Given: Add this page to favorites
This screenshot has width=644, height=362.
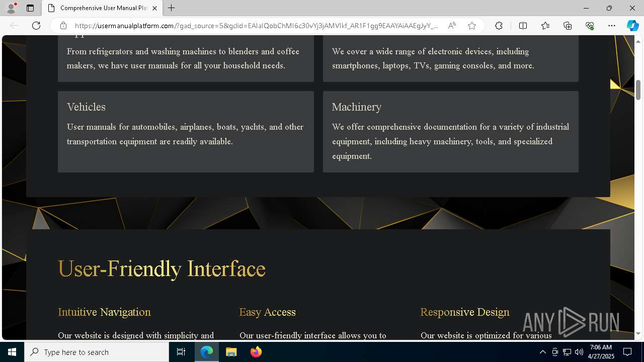Looking at the screenshot, I should click(472, 26).
